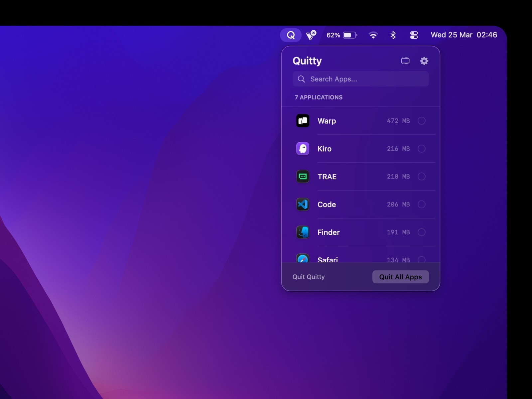
Task: Select the Finder checkbox circle
Action: (x=422, y=232)
